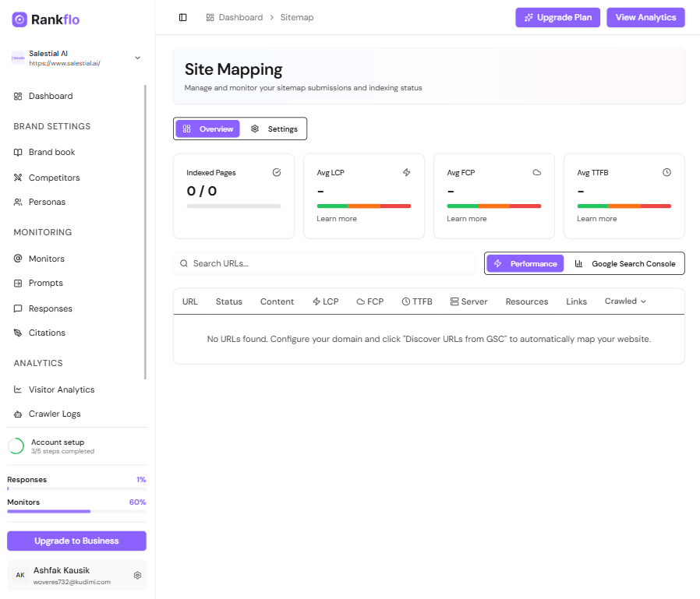Open Crawler Logs under Analytics
Image resolution: width=700 pixels, height=599 pixels.
(x=55, y=414)
